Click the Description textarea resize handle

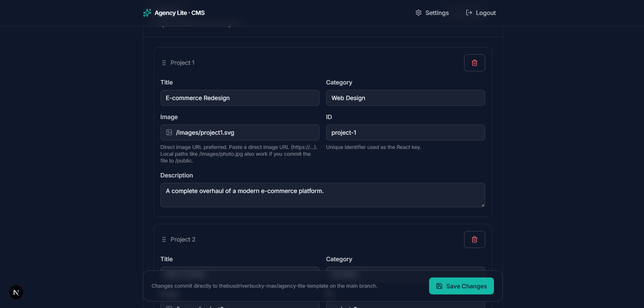coord(483,205)
